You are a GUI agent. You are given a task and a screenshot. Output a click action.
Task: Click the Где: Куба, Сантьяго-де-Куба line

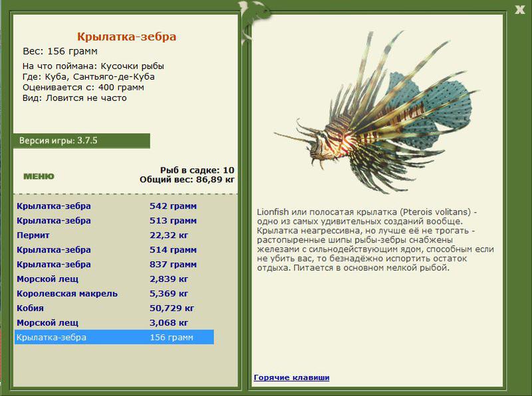[x=88, y=76]
